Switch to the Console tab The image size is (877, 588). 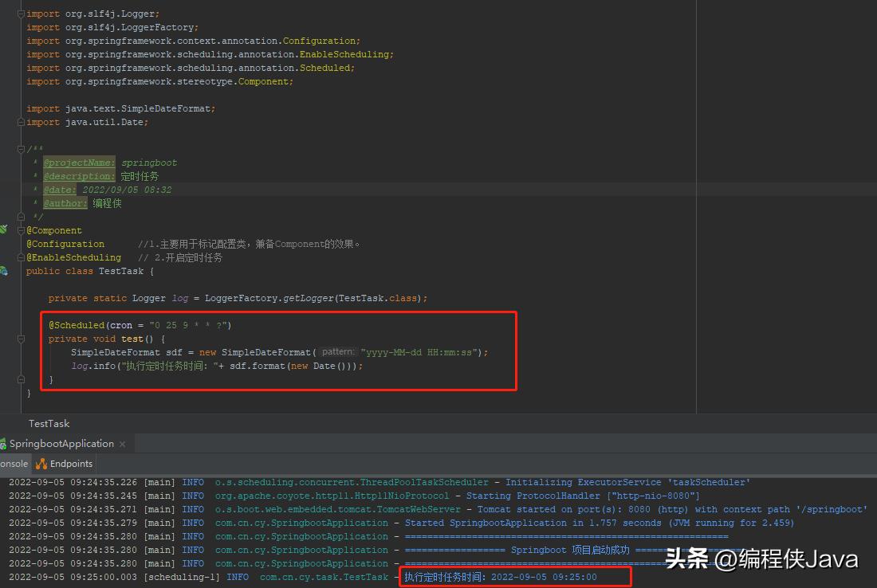[14, 464]
